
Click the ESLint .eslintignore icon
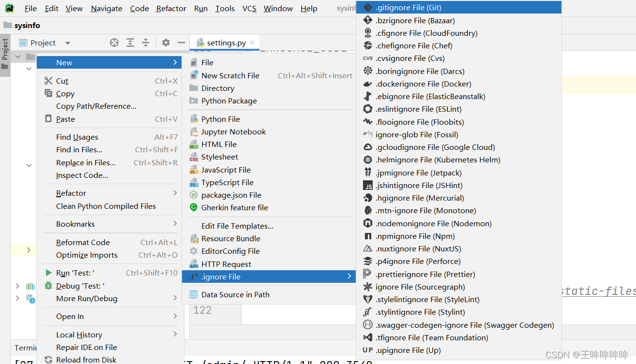[368, 109]
